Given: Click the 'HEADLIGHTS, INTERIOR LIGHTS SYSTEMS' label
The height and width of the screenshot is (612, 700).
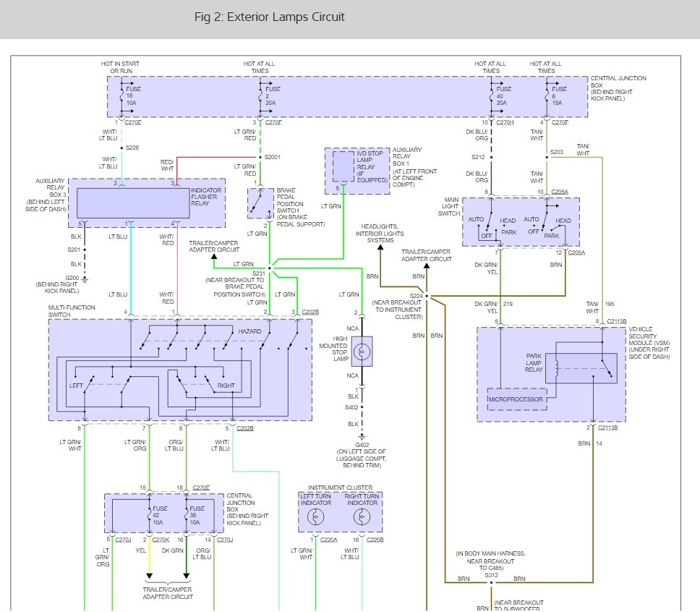Looking at the screenshot, I should click(x=380, y=233).
